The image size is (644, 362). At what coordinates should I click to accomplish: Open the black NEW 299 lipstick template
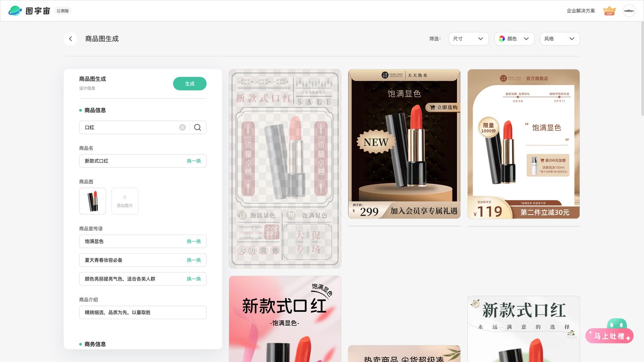pyautogui.click(x=404, y=144)
